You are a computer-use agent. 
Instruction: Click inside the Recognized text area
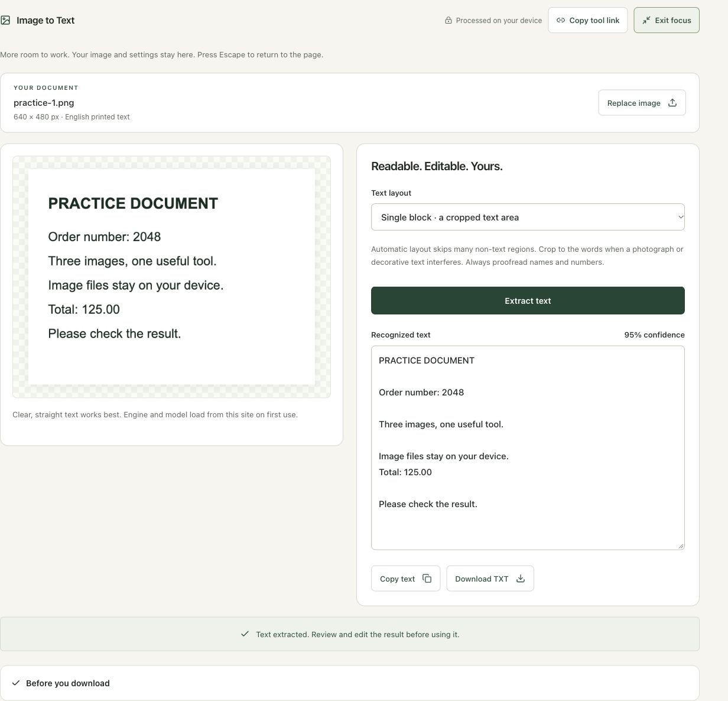point(528,447)
